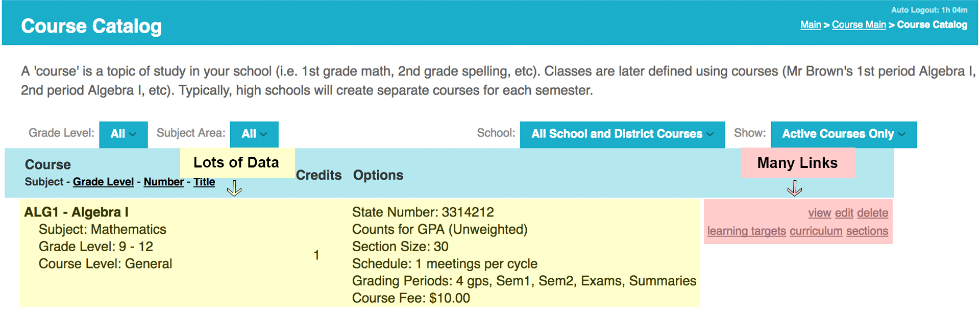Open the Subject Area All dropdown
This screenshot has width=980, height=314.
tap(254, 134)
